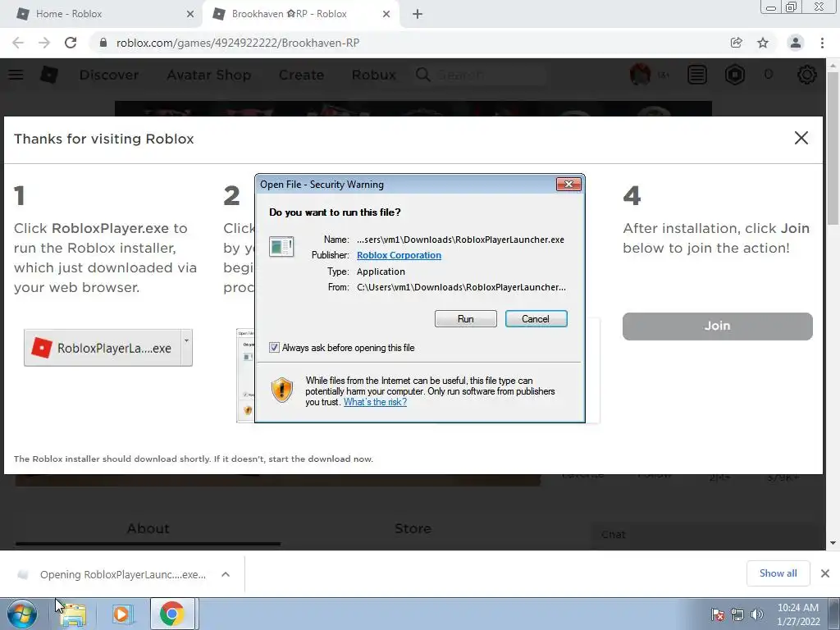Open Windows Explorer from taskbar

pyautogui.click(x=73, y=614)
